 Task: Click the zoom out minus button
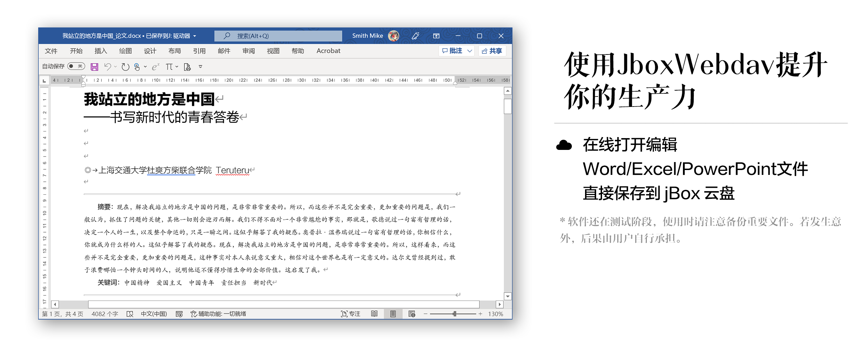(x=425, y=314)
